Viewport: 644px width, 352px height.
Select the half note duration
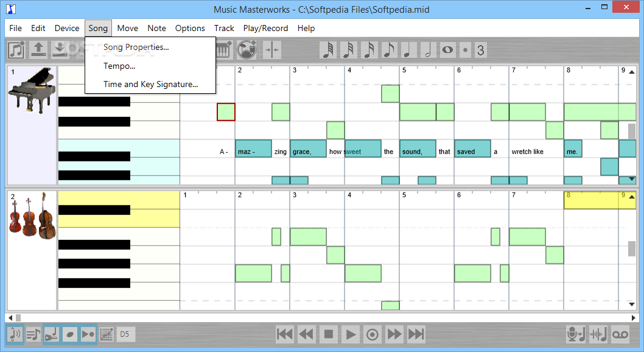(427, 50)
